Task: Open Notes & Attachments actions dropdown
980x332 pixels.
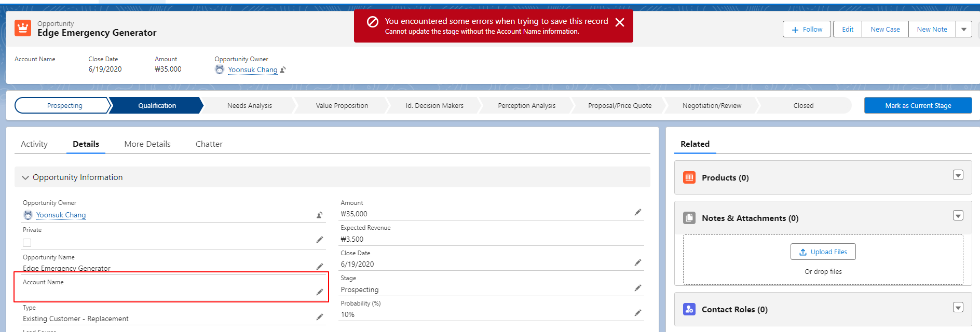Action: pyautogui.click(x=958, y=216)
